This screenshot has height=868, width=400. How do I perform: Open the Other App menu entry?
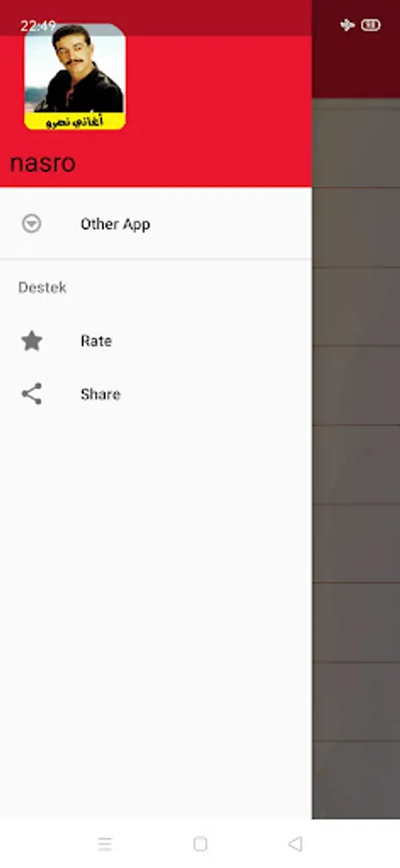(156, 224)
